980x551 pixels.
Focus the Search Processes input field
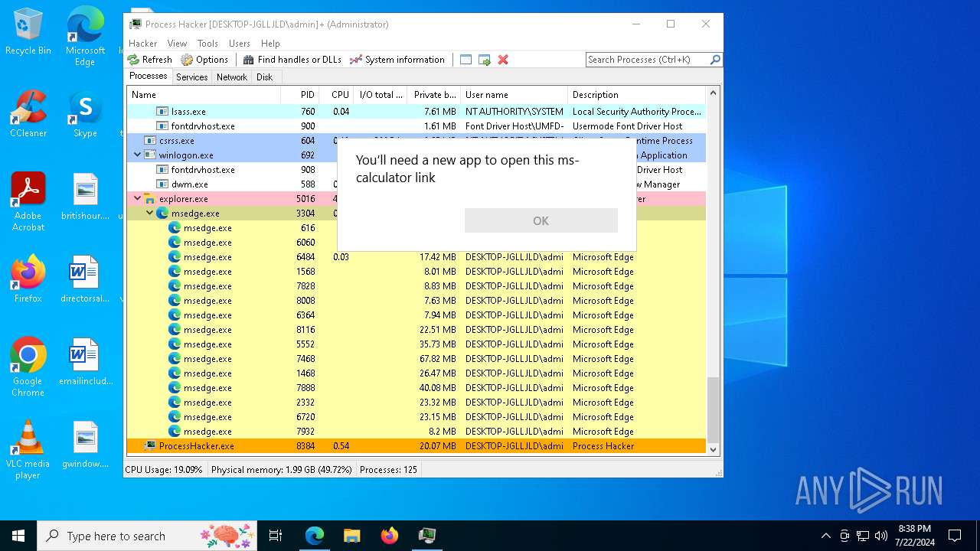coord(648,60)
